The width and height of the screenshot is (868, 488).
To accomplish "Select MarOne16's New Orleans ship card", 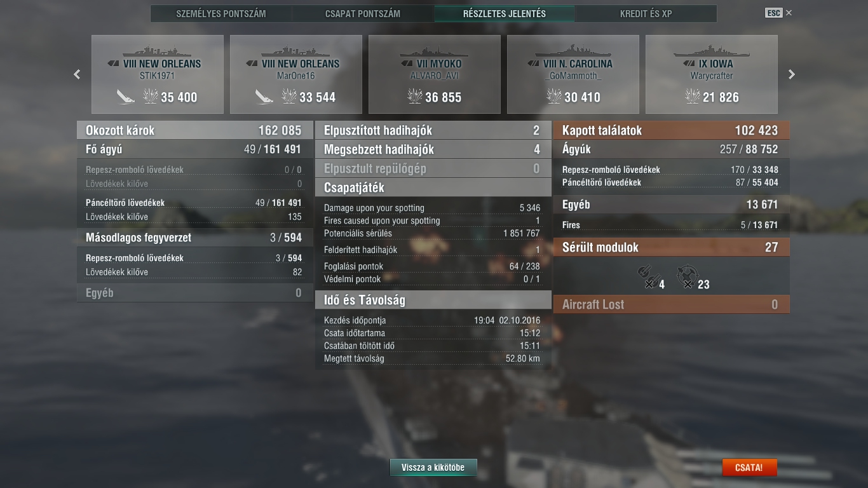I will coord(296,74).
